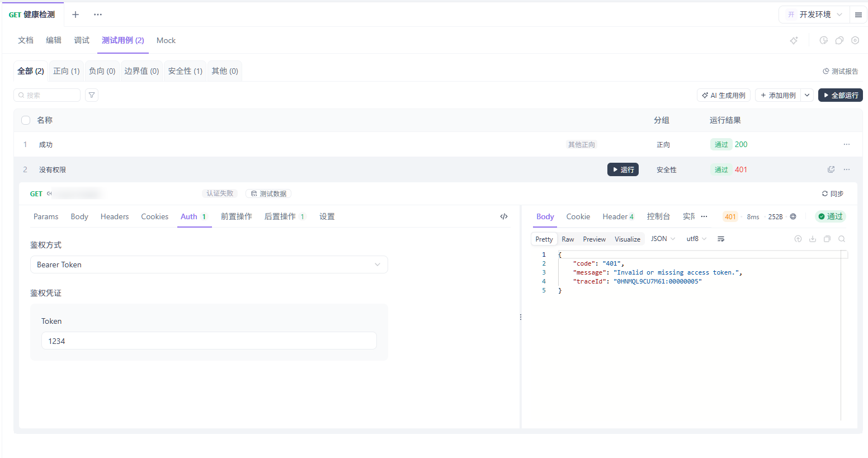Click the 搜索 search box
Viewport: 868px width, 458px height.
[47, 95]
